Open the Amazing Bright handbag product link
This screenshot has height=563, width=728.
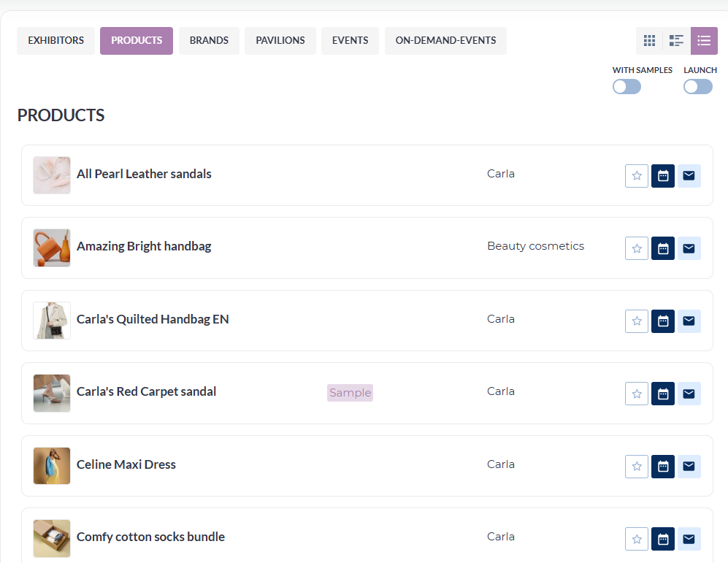tap(144, 246)
